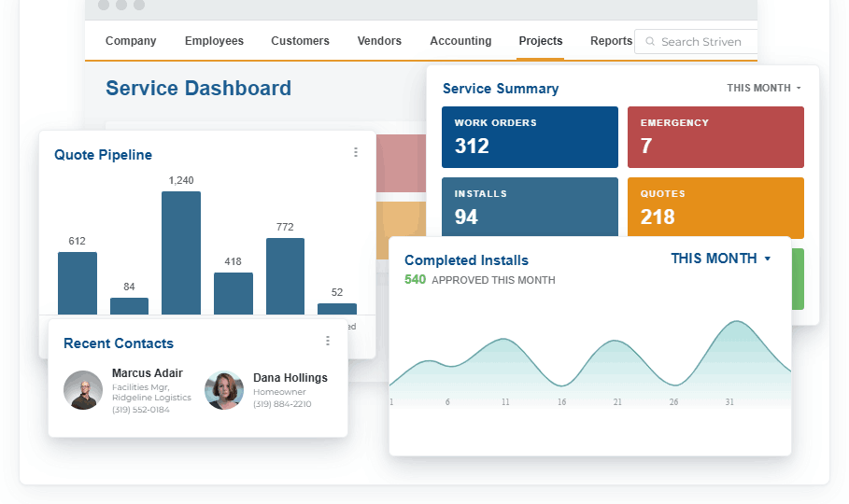Image resolution: width=849 pixels, height=504 pixels.
Task: Open the Work Orders 312 tile
Action: [530, 137]
